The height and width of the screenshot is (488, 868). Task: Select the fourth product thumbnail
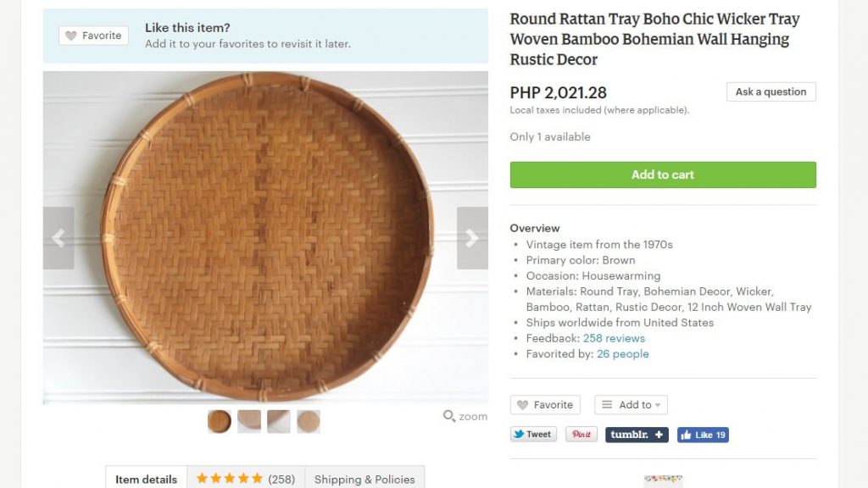[309, 421]
